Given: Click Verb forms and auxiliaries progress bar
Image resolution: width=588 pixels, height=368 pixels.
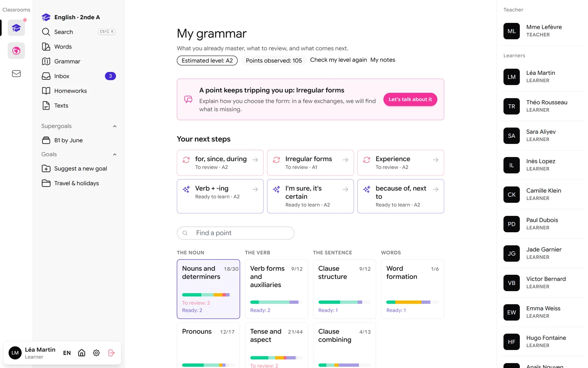Looking at the screenshot, I should tap(276, 302).
